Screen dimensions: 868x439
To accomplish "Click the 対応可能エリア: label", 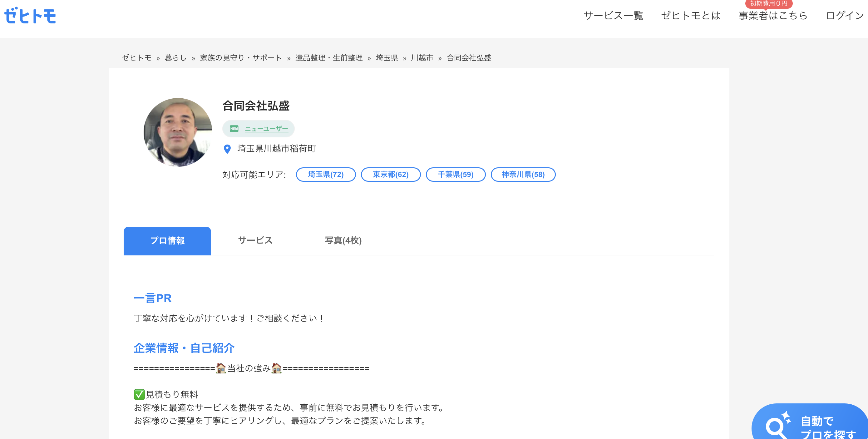I will point(254,175).
